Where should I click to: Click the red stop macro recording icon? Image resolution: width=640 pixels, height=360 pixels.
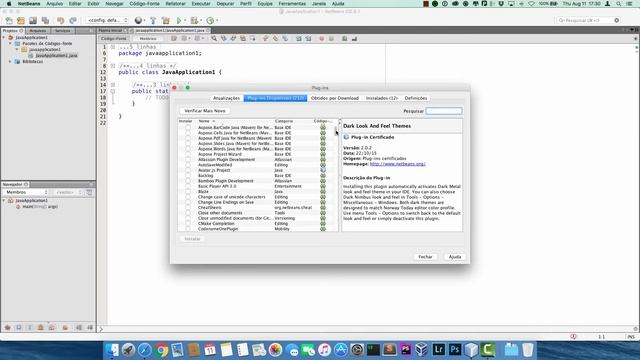(322, 39)
